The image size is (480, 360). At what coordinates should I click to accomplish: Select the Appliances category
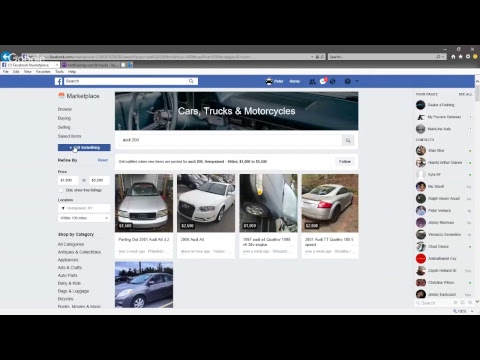[68, 260]
